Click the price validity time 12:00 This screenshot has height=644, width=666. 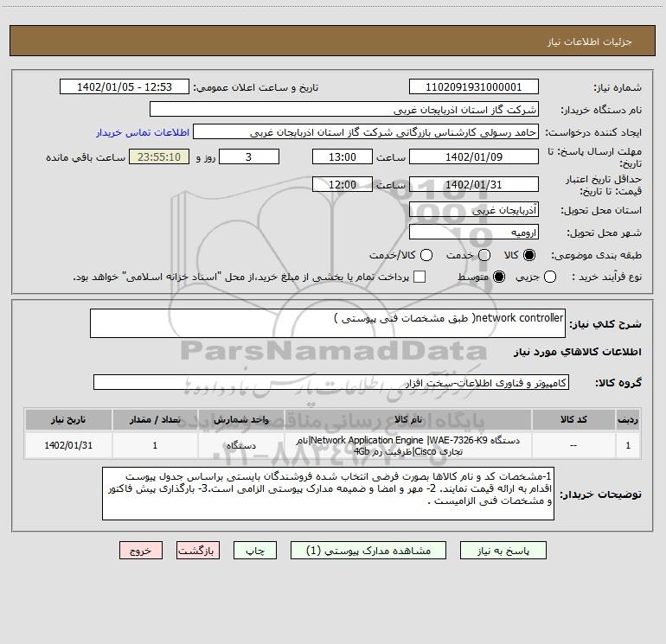click(343, 184)
